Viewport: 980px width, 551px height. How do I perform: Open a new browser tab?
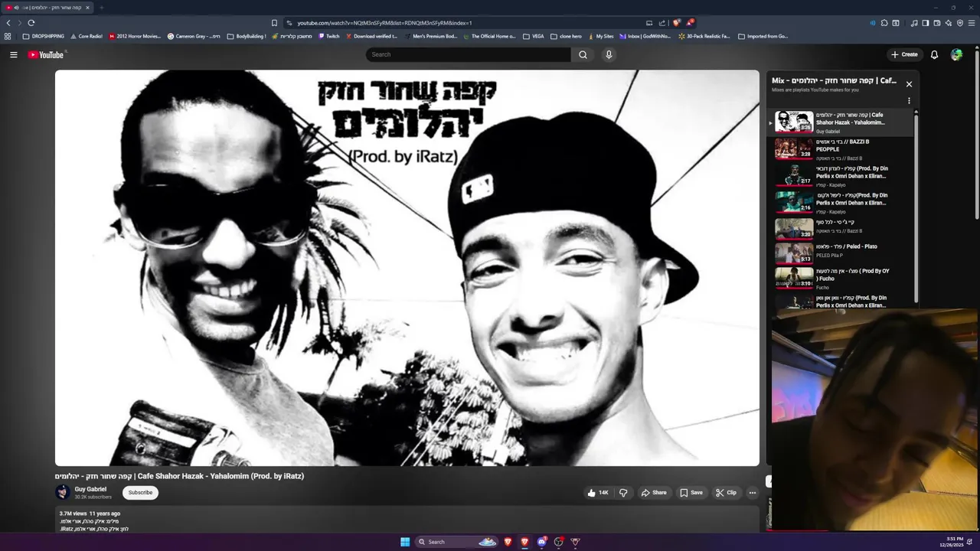click(x=101, y=8)
